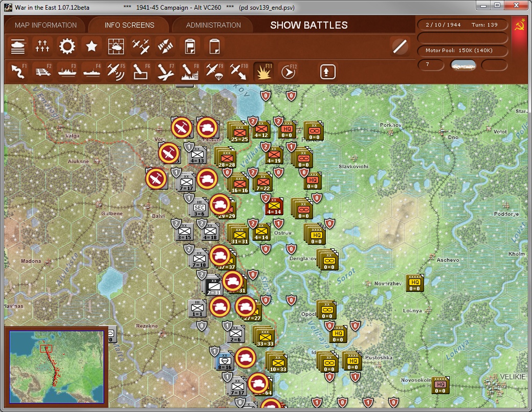Viewport: 532px width, 412px height.
Task: Select F5 air recon mode
Action: pos(116,72)
